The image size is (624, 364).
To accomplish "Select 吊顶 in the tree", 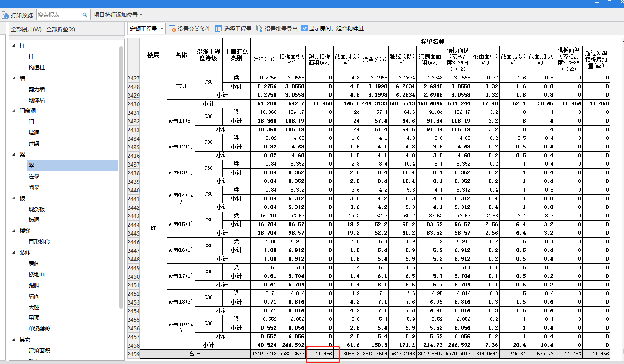I will click(34, 318).
